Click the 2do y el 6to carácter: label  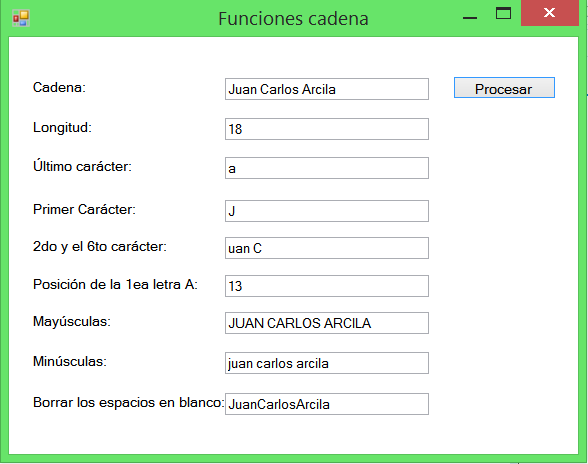100,247
